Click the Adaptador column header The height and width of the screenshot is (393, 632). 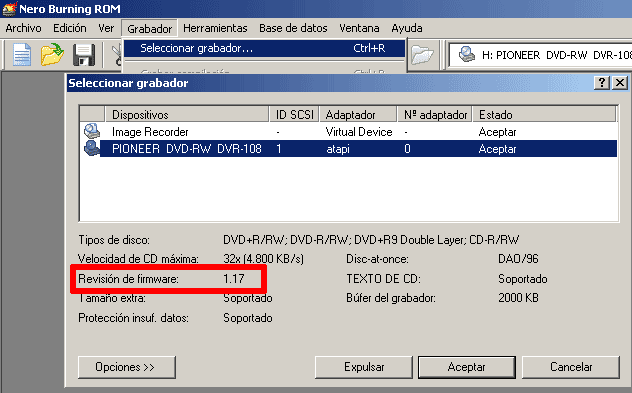[358, 114]
